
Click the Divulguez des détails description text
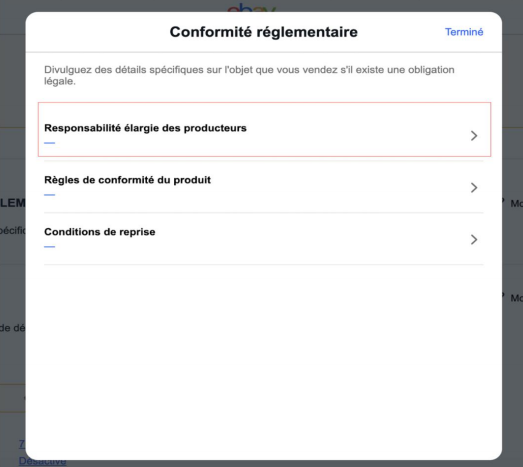point(249,75)
